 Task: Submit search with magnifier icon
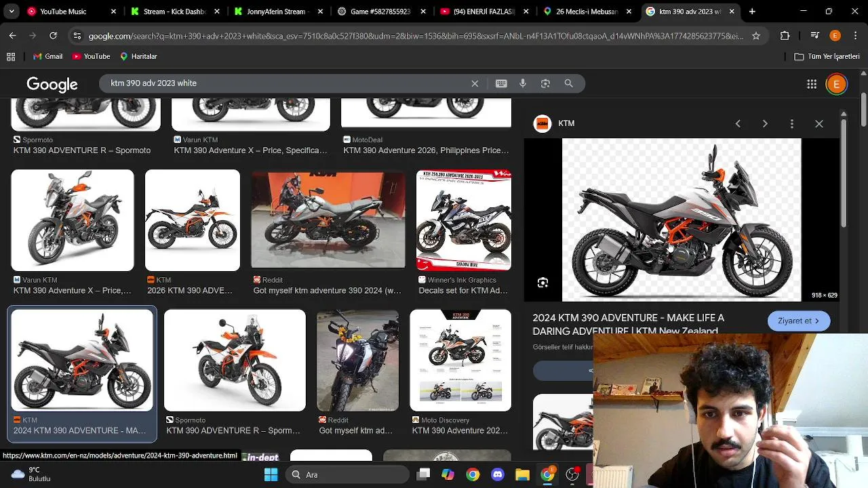click(x=569, y=83)
